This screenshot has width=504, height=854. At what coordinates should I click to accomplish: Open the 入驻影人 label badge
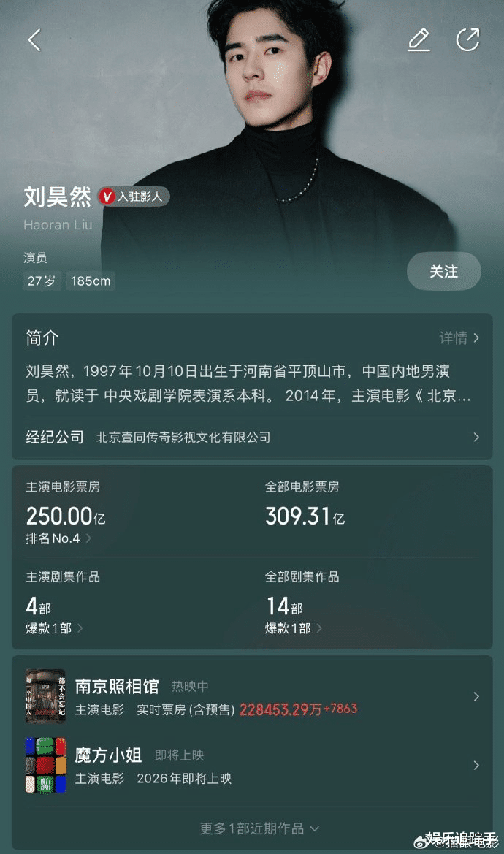[140, 196]
